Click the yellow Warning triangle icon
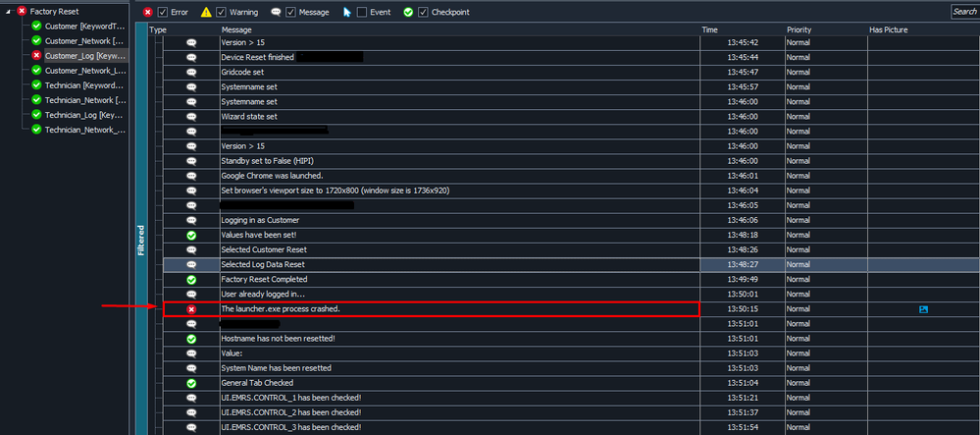980x435 pixels. click(x=206, y=12)
